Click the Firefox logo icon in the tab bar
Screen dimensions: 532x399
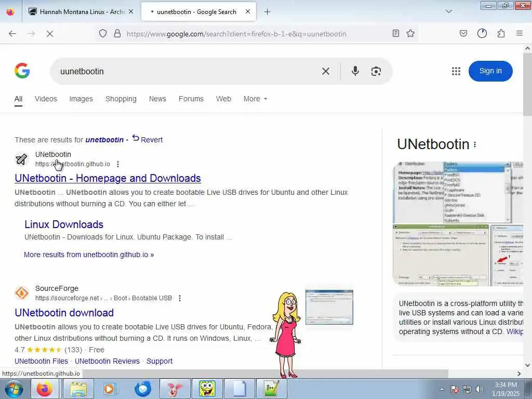(x=10, y=11)
